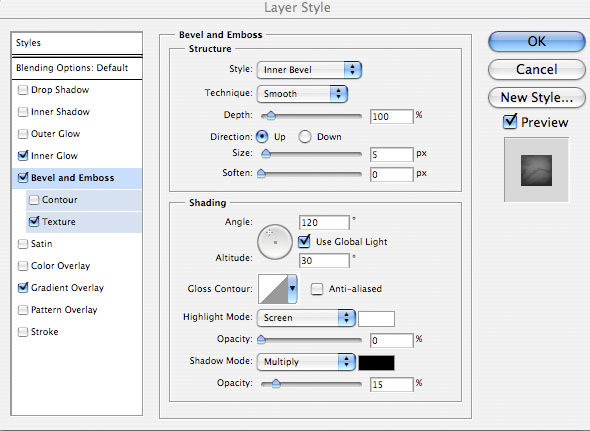Open the Drop Shadow settings by its label
Image resolution: width=590 pixels, height=431 pixels.
pos(60,90)
